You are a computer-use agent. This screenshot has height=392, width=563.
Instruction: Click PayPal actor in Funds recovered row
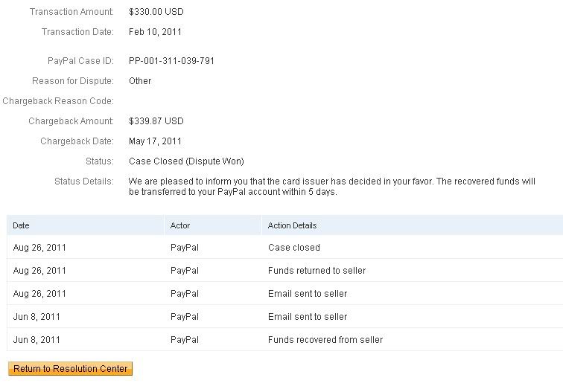click(185, 340)
